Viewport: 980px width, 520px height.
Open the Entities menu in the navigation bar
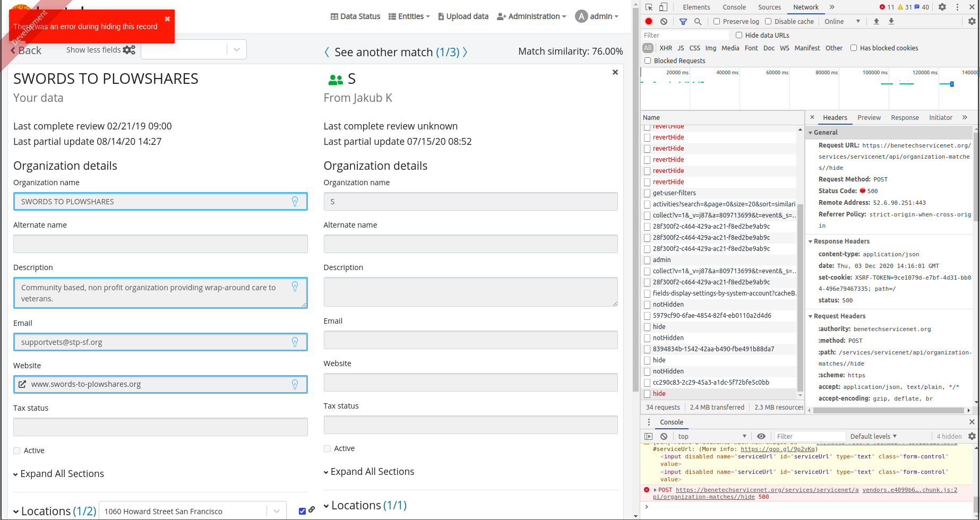[x=409, y=16]
